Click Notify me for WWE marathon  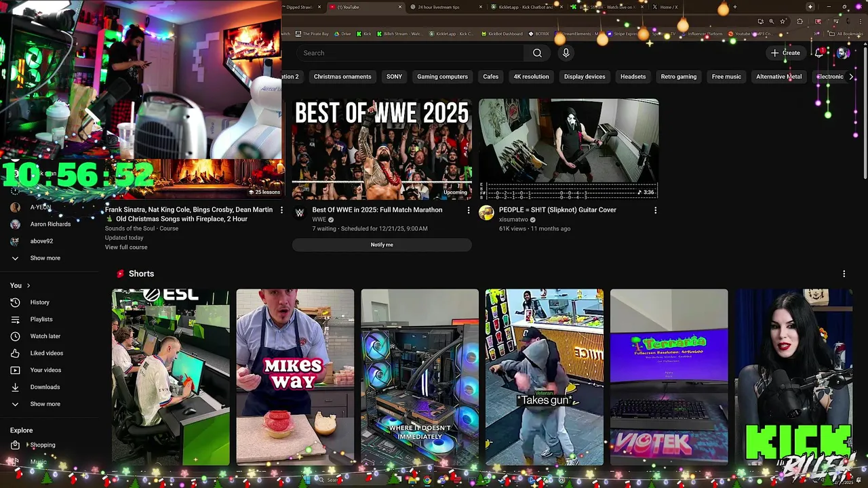382,245
